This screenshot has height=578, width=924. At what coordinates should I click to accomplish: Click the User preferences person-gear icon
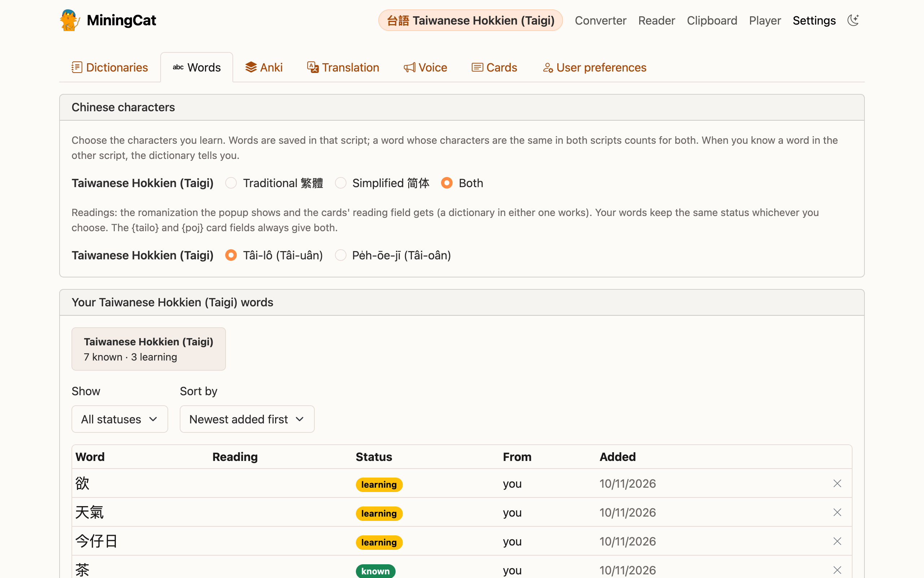click(548, 67)
